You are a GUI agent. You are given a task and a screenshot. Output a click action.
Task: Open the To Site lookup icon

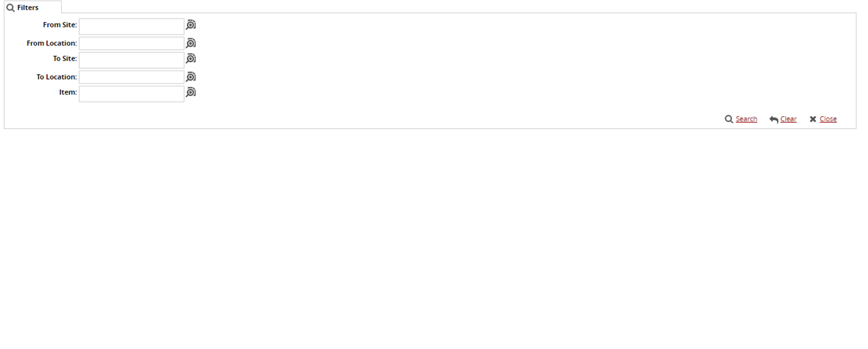click(x=190, y=59)
